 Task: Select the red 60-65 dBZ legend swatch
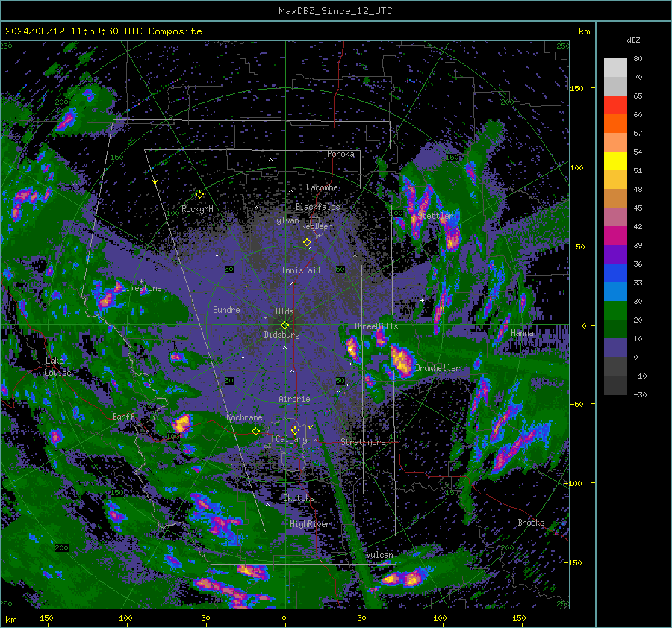point(615,105)
